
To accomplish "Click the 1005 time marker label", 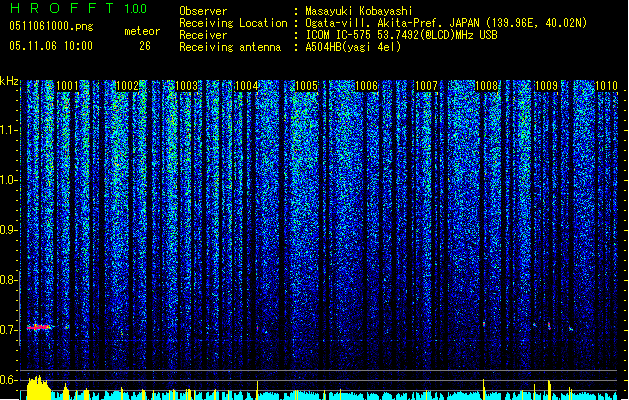I will point(306,86).
